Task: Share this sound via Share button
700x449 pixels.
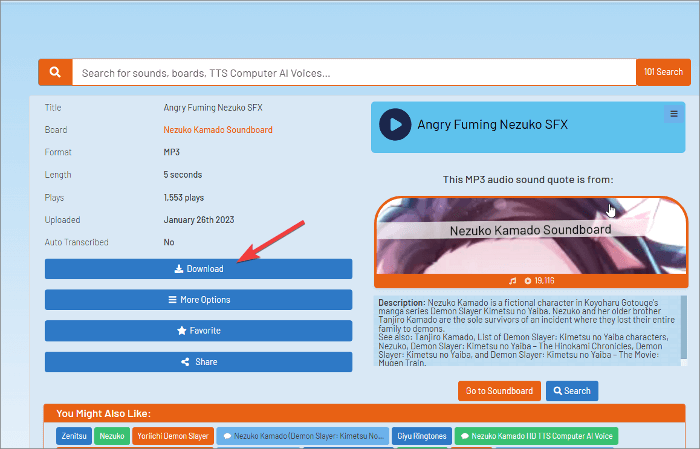Action: coord(198,362)
